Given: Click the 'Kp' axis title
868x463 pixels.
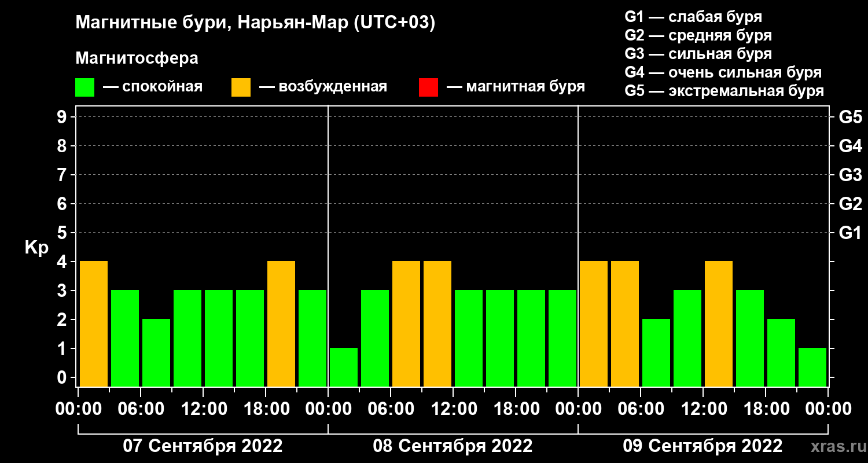Looking at the screenshot, I should 36,248.
